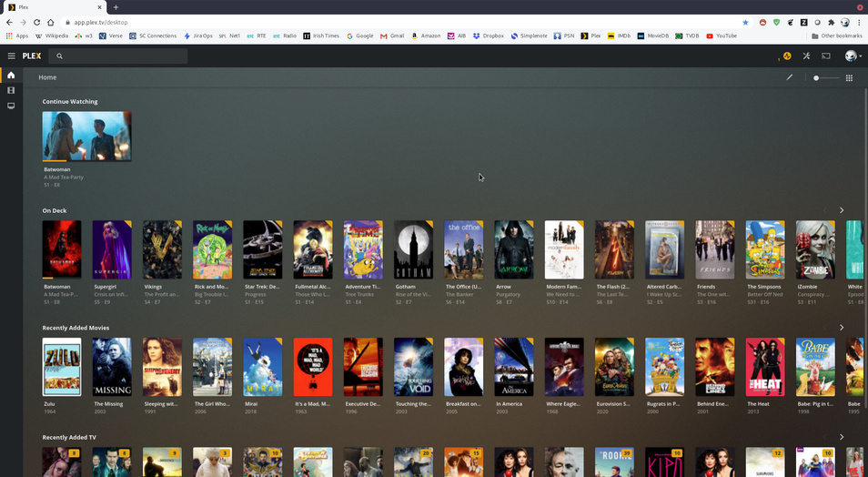Click the On Deck heading
The height and width of the screenshot is (477, 868).
coord(55,210)
